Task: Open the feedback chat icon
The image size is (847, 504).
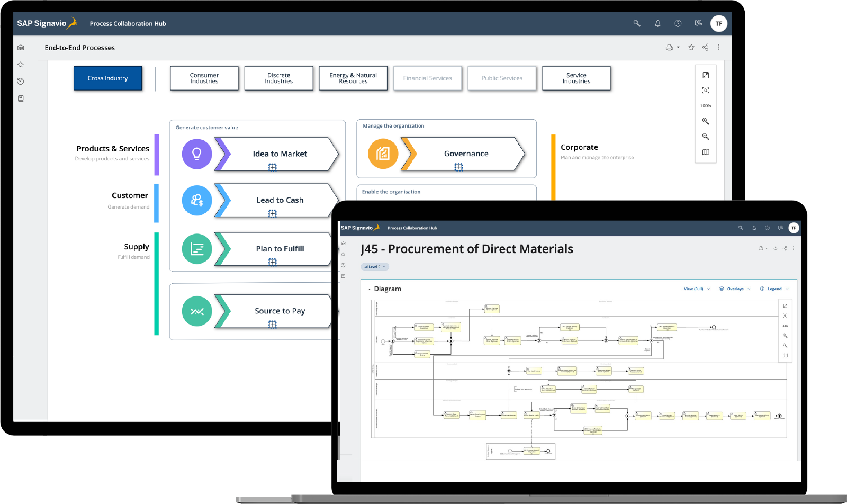Action: pos(698,23)
